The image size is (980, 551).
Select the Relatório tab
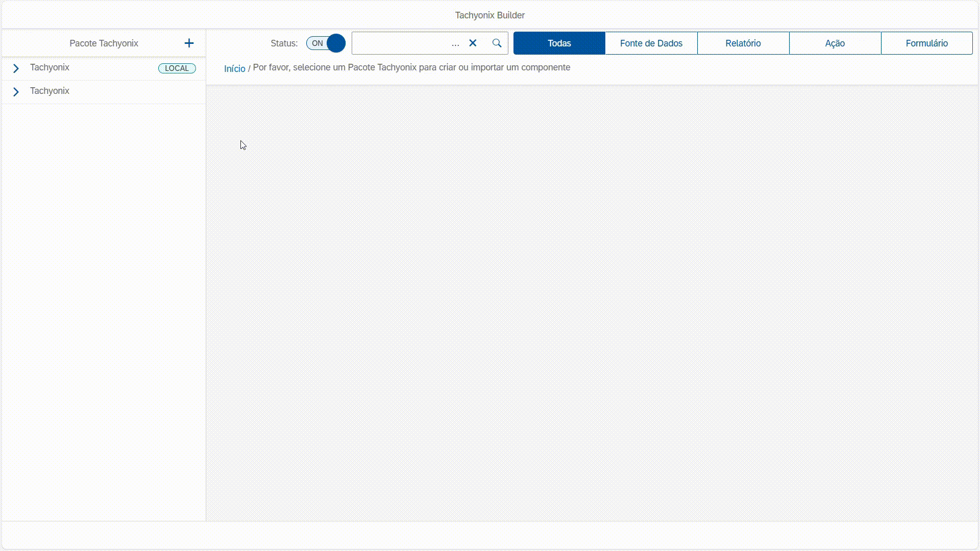(x=743, y=43)
